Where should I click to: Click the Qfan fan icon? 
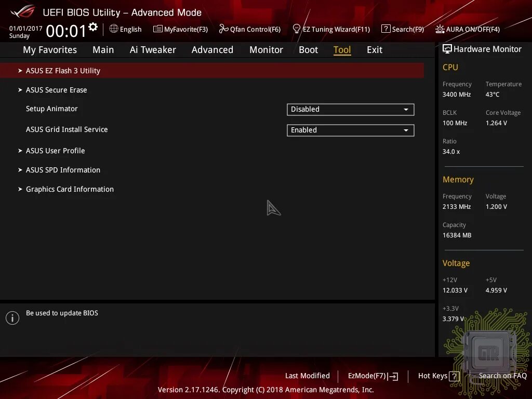click(x=223, y=29)
